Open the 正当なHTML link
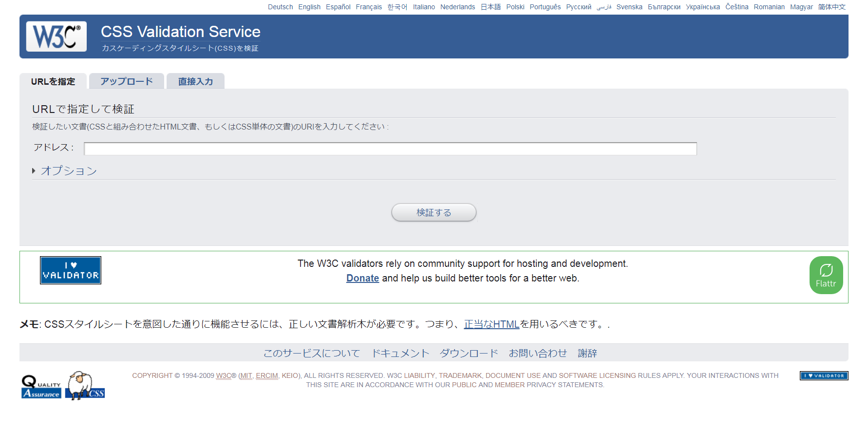 click(491, 324)
